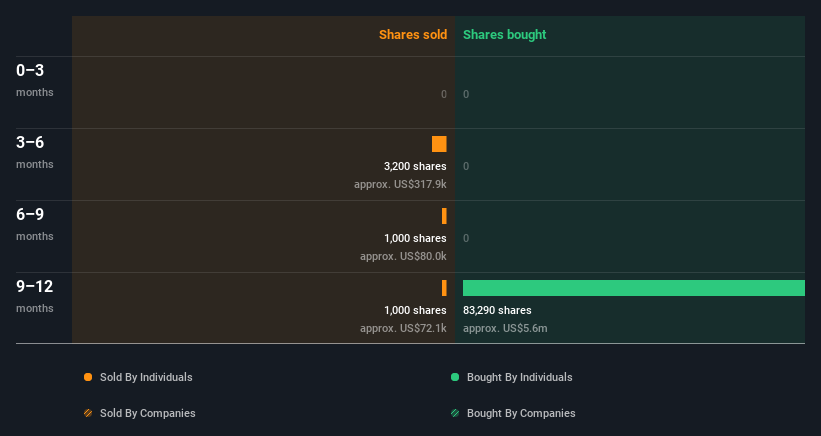The height and width of the screenshot is (436, 821).
Task: Click the orange bar in the 6–9 months row
Action: tap(444, 216)
